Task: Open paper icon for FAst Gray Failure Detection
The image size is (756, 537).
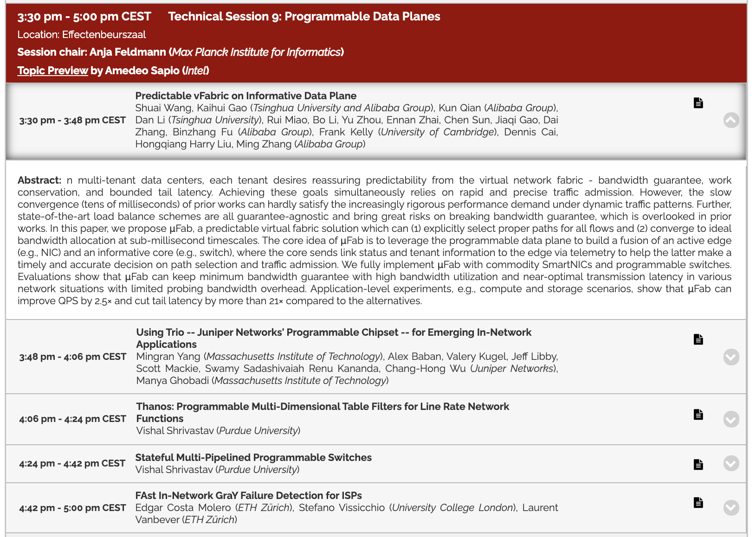Action: [698, 502]
